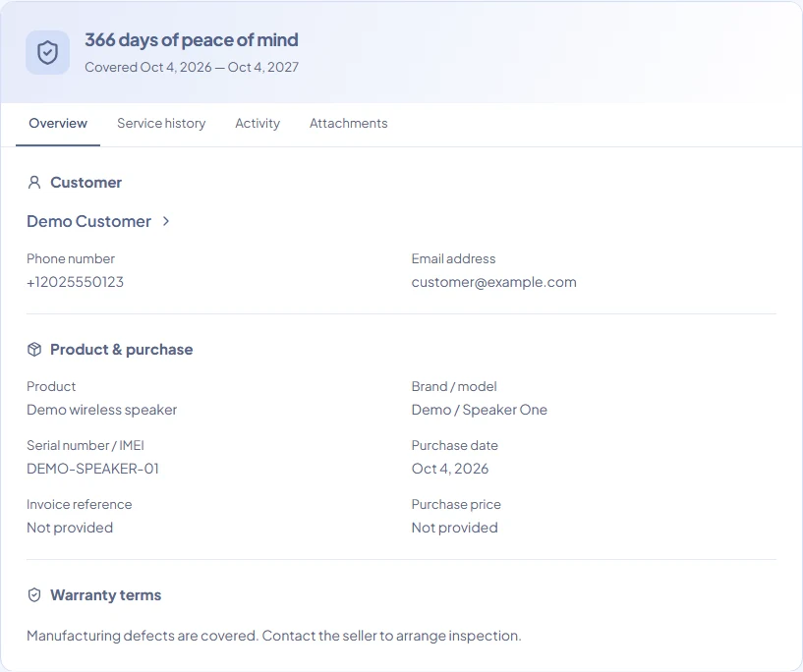Click the Email address label

(454, 259)
